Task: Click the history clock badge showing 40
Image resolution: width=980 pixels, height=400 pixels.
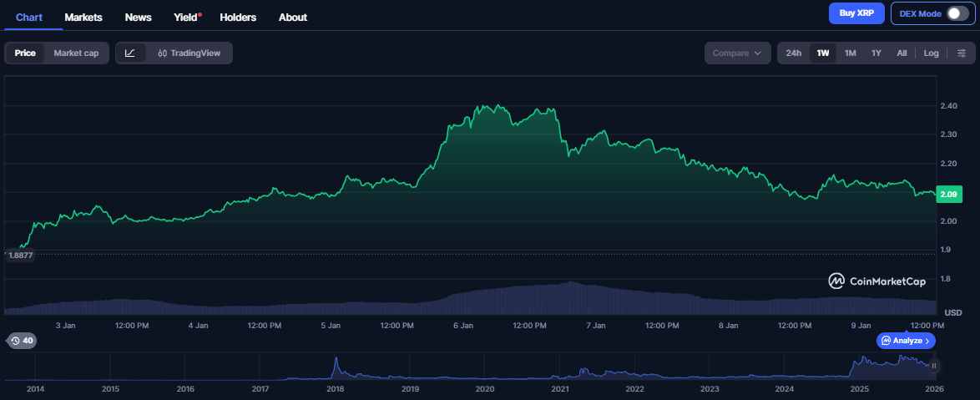Action: (x=21, y=341)
